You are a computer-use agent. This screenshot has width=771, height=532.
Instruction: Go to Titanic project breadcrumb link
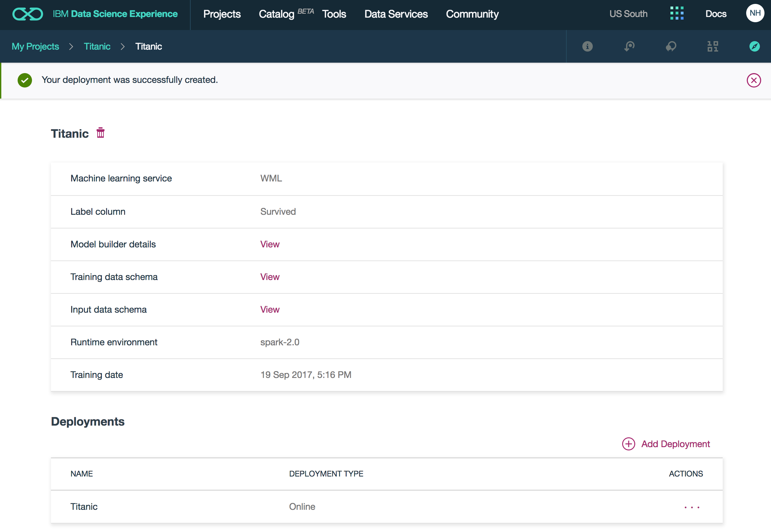[97, 46]
